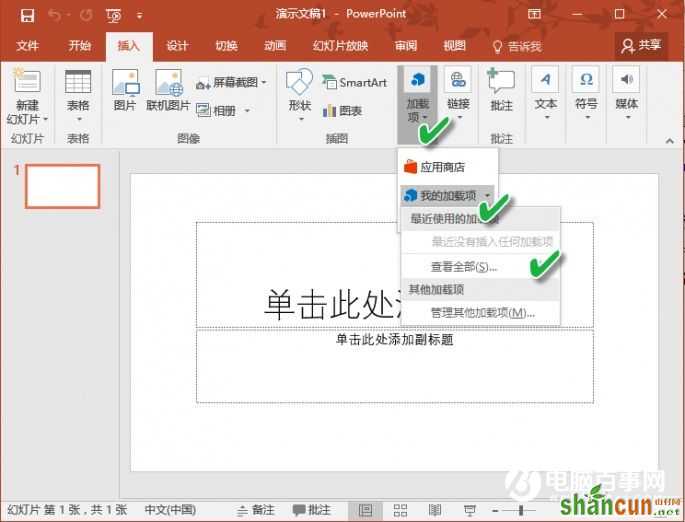Switch to the 审阅 tab

coord(406,46)
